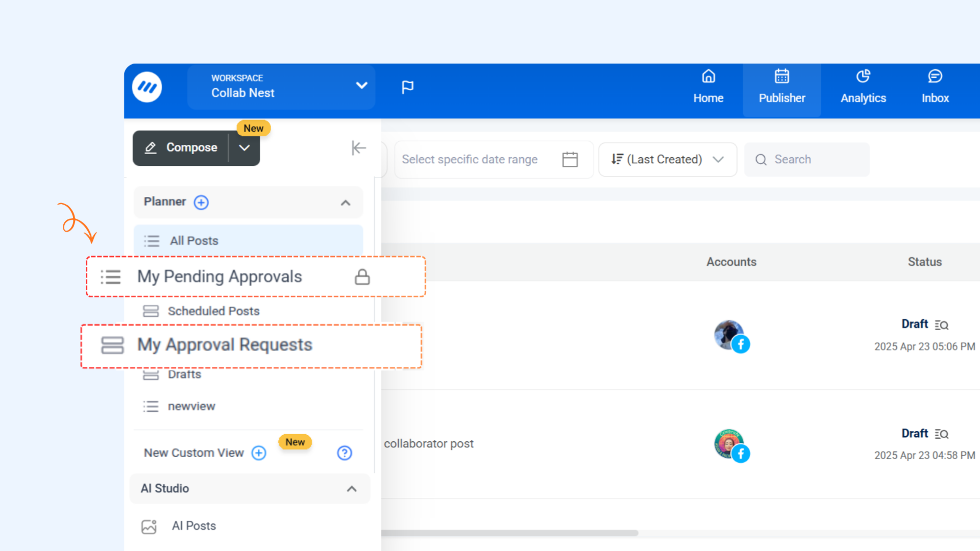Click plus icon beside New Custom View
Screen dimensions: 980x551
coord(259,453)
